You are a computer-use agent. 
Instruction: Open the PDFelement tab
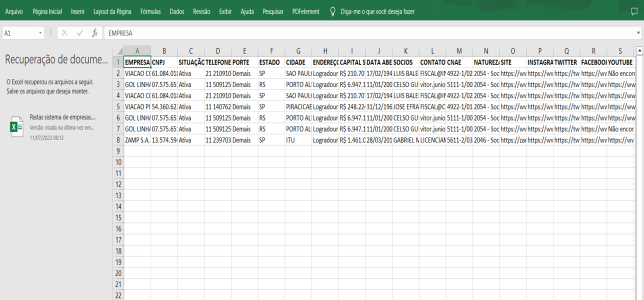tap(305, 11)
